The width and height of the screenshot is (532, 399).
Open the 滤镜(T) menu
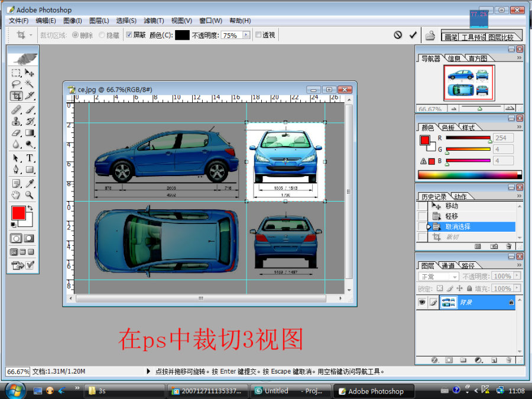154,21
